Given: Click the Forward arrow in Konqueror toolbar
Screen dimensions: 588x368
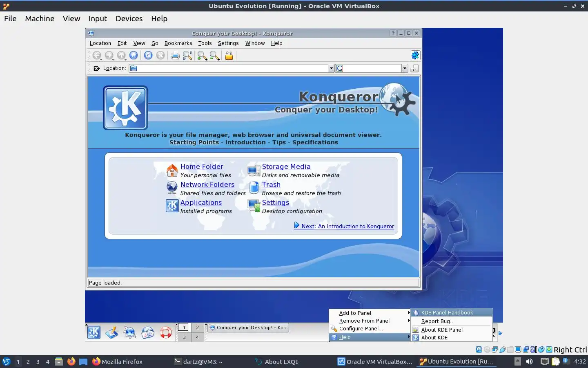Looking at the screenshot, I should pyautogui.click(x=109, y=56).
